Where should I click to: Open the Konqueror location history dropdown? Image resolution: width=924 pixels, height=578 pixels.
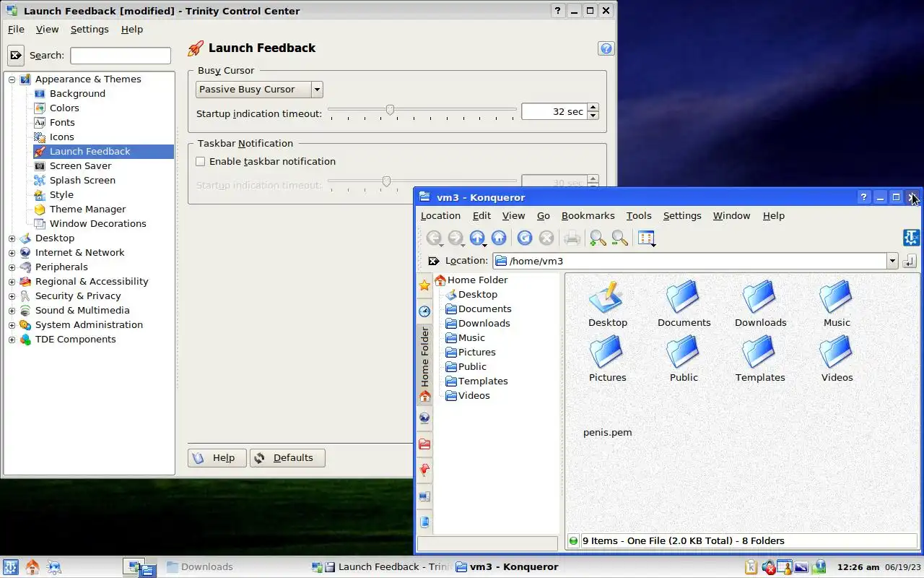[892, 261]
